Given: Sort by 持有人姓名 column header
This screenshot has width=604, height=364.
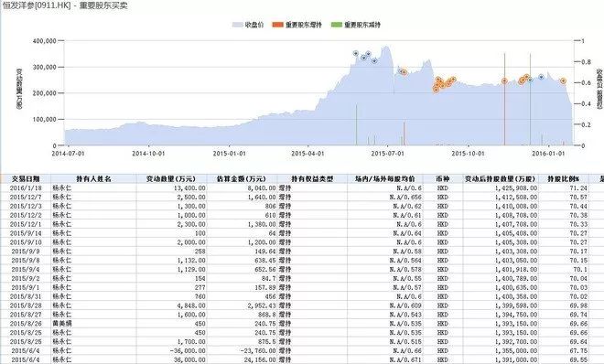Looking at the screenshot, I should (x=93, y=179).
